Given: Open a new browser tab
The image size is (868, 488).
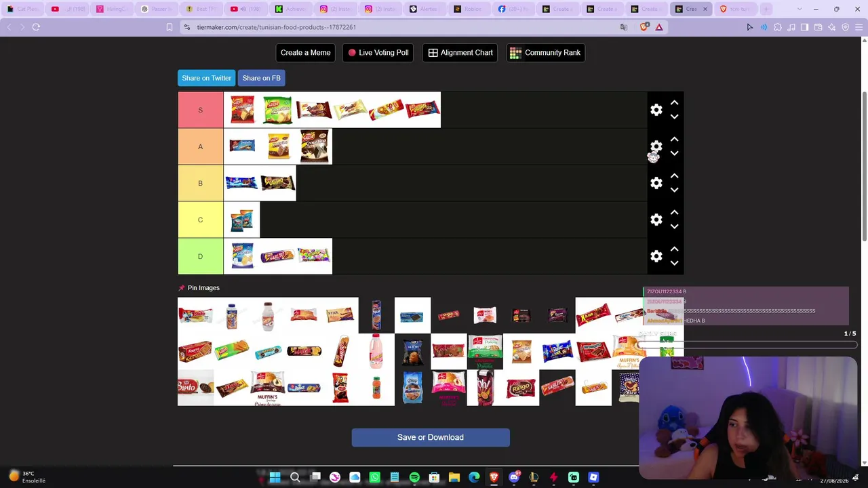Looking at the screenshot, I should (x=766, y=9).
